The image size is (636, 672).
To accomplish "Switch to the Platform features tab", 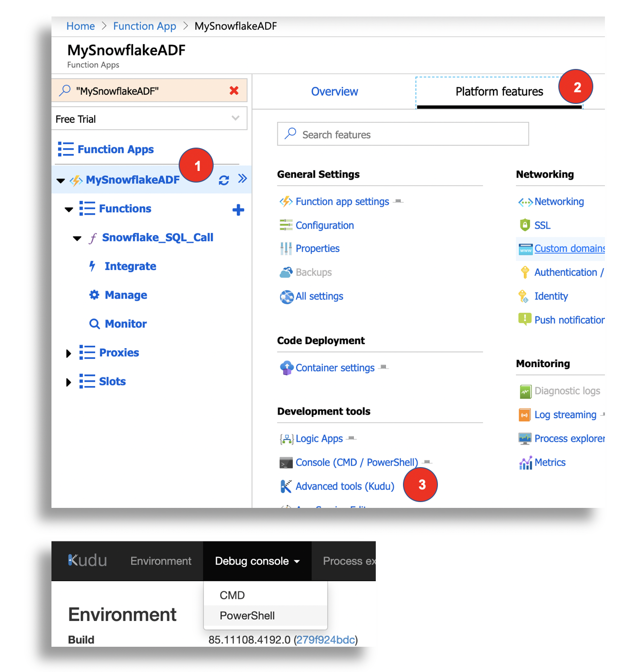I will coord(499,91).
